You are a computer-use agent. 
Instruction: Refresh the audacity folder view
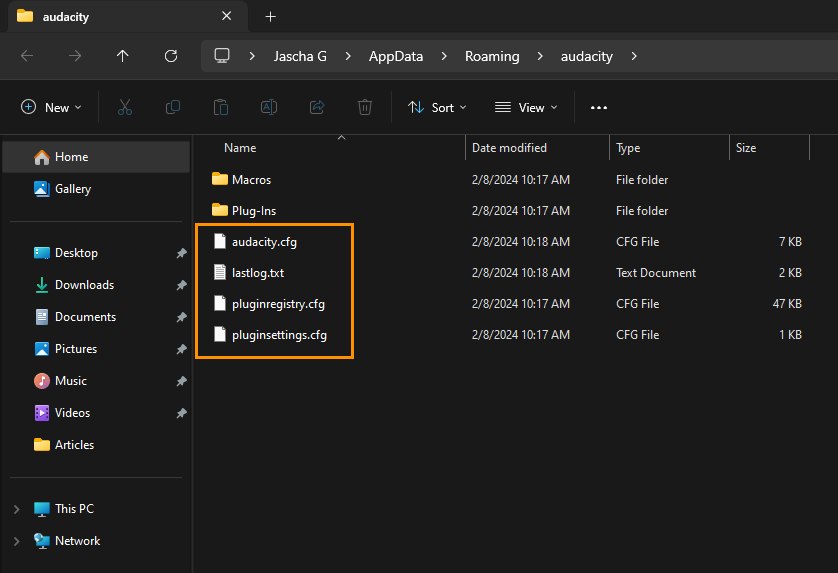(x=171, y=56)
